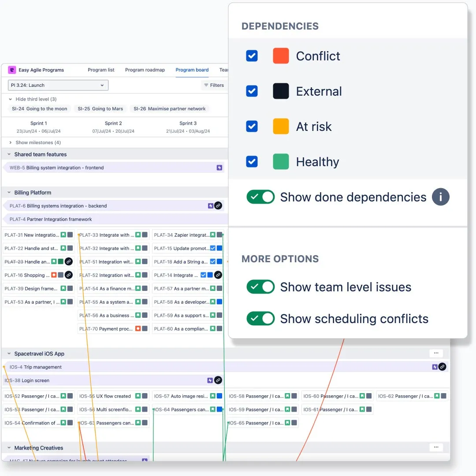
Task: Open the Marketing Creatives more options menu
Action: tap(436, 447)
